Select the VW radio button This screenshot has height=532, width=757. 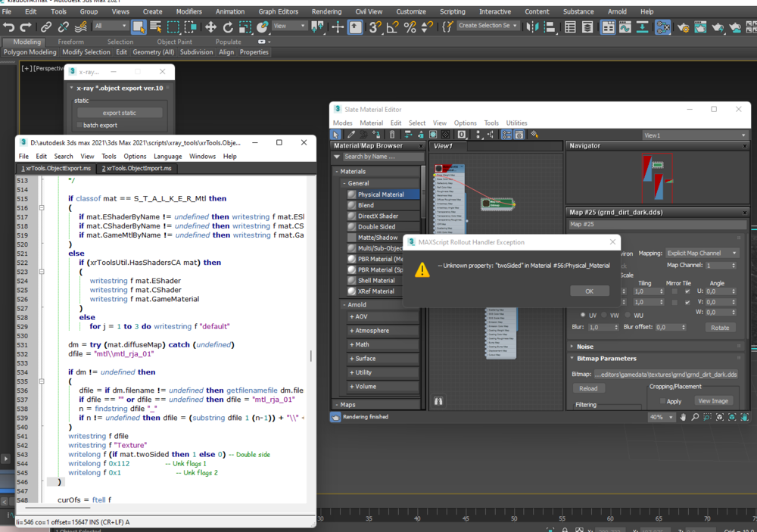605,315
